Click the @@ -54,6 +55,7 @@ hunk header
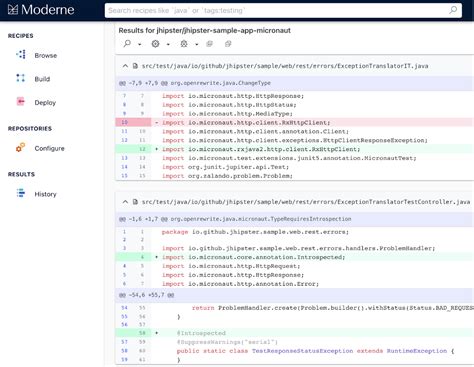This screenshot has width=474, height=367. click(x=295, y=295)
